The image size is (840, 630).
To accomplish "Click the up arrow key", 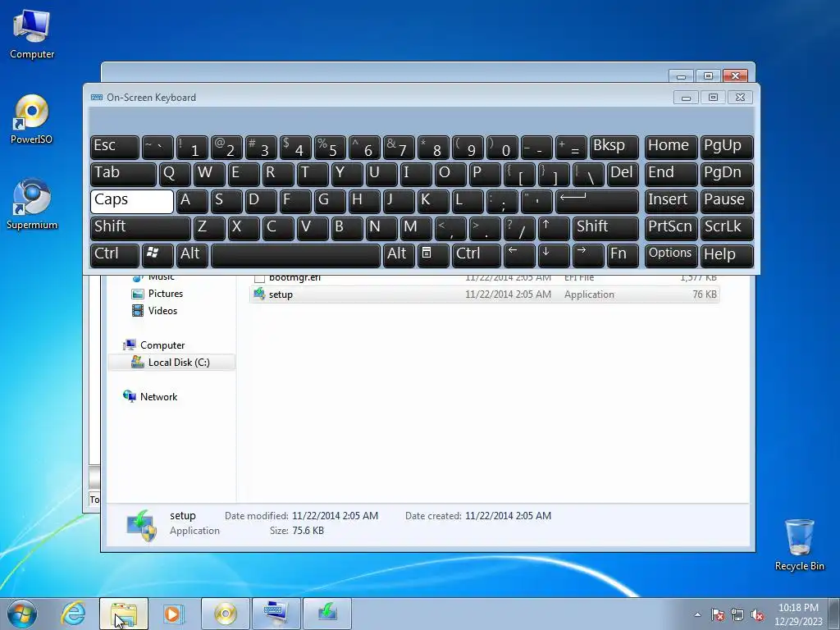I will (x=554, y=228).
